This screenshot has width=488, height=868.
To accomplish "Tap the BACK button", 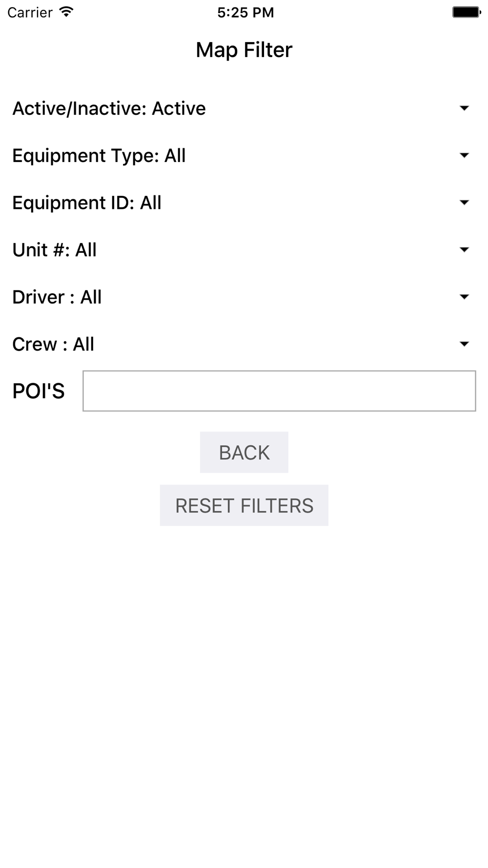I will pyautogui.click(x=244, y=452).
